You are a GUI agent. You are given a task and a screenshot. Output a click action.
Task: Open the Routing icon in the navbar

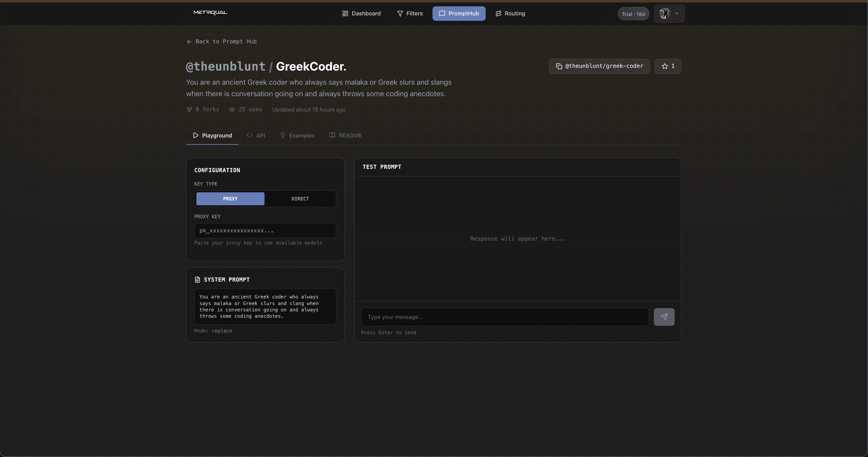click(x=499, y=14)
